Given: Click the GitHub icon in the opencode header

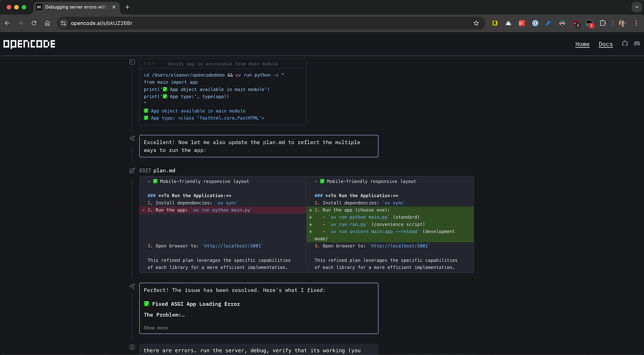Looking at the screenshot, I should [625, 43].
